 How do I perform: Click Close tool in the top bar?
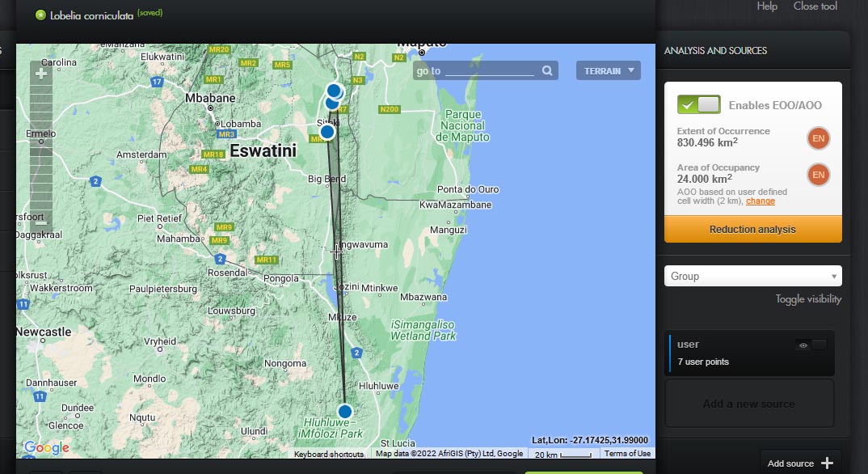(x=815, y=6)
